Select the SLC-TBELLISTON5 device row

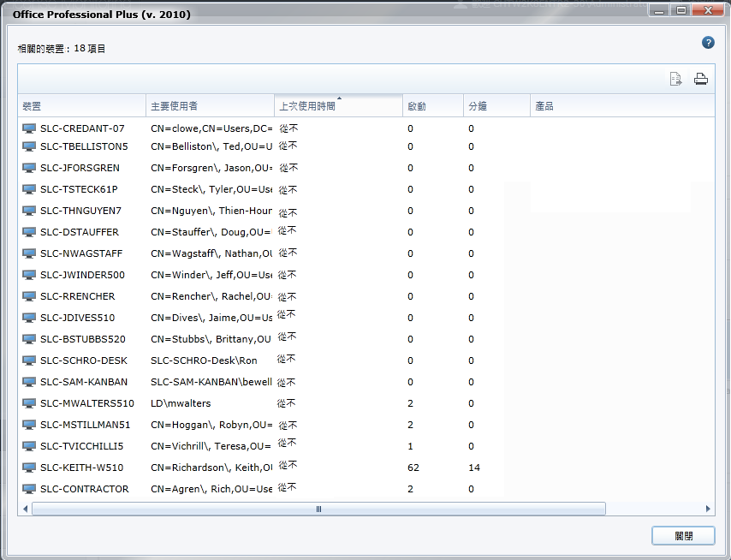tap(83, 146)
